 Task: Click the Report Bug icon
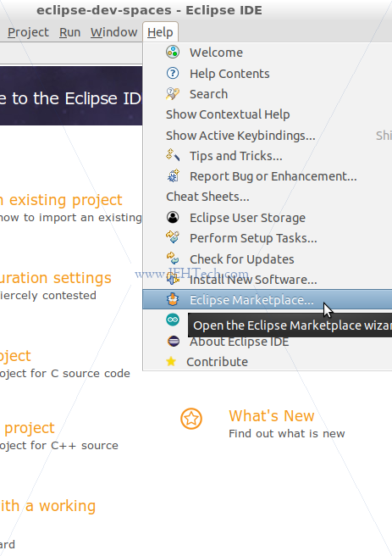[x=173, y=176]
